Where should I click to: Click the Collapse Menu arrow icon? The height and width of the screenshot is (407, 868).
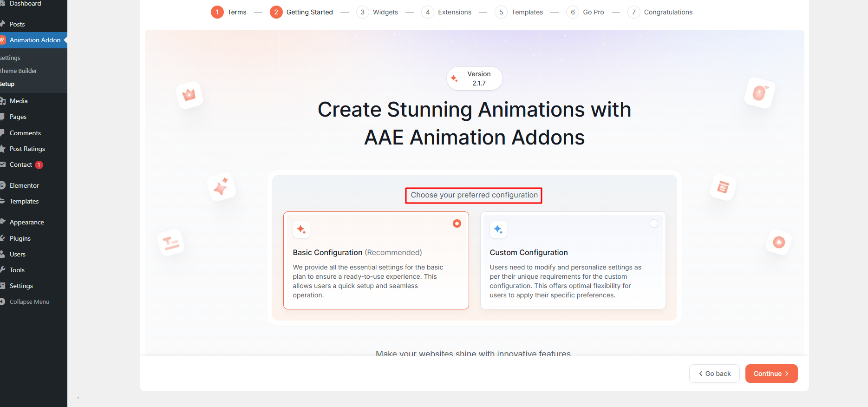[x=2, y=302]
